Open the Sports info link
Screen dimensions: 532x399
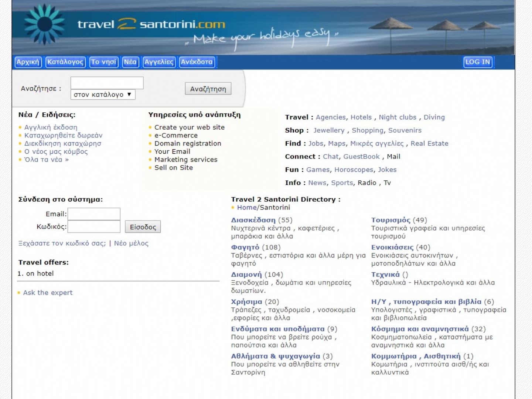point(342,183)
